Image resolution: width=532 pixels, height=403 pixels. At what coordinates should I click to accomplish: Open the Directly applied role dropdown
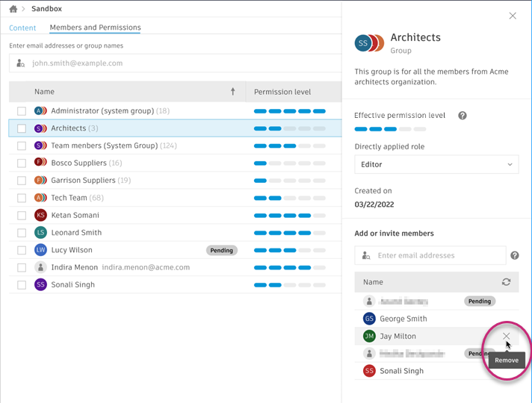coord(436,164)
